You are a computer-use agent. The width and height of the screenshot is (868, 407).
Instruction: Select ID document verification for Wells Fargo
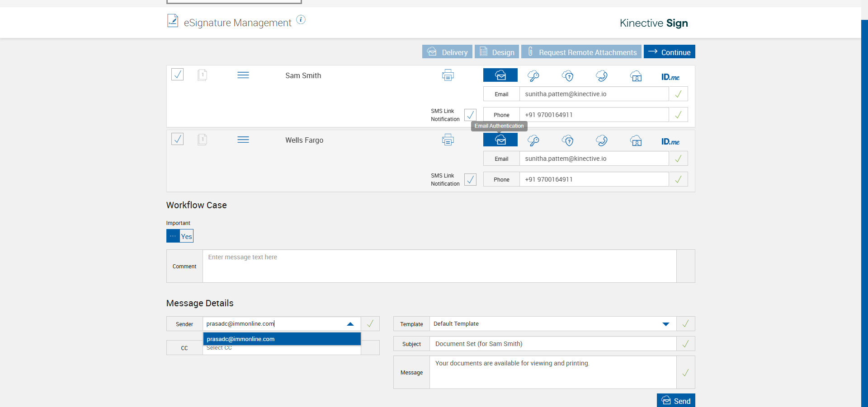(636, 140)
